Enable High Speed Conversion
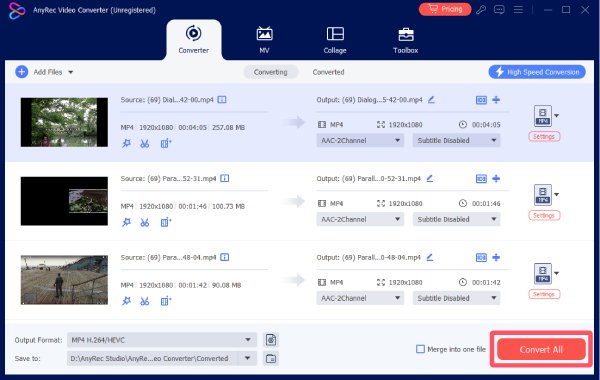This screenshot has height=380, width=600. pos(537,72)
